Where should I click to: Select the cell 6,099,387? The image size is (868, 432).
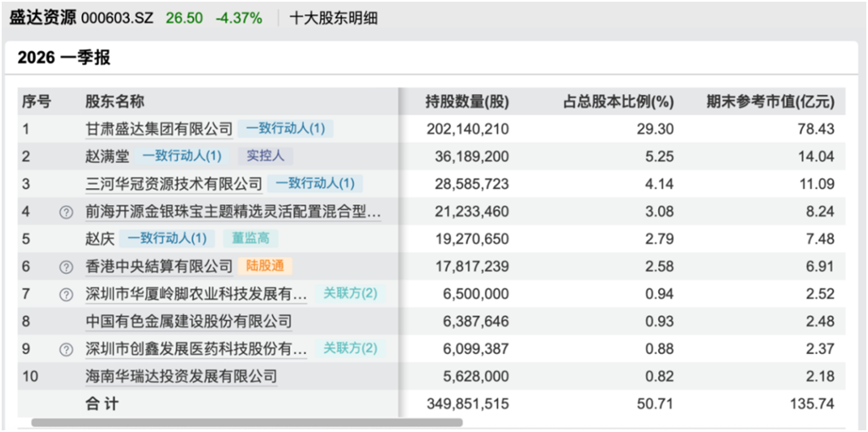[476, 349]
